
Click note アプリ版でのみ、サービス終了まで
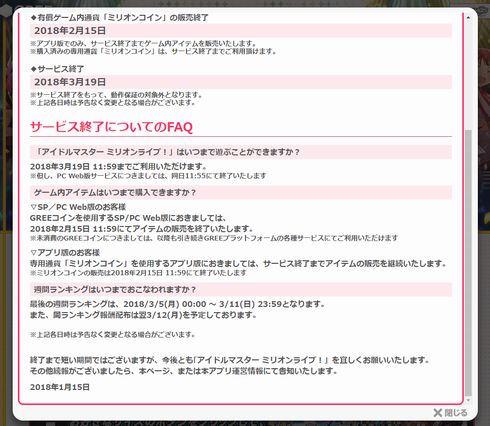[144, 43]
